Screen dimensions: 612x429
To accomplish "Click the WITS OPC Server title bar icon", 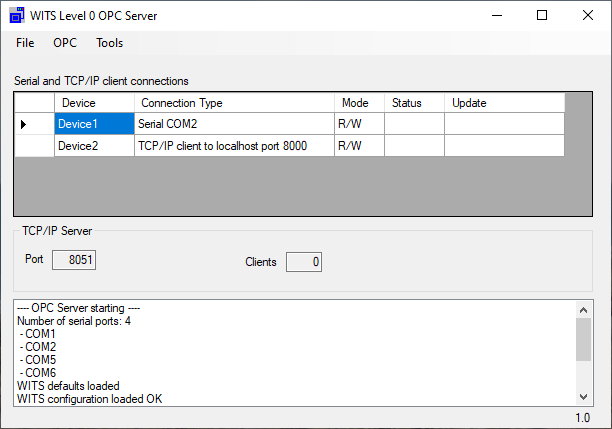I will pyautogui.click(x=17, y=16).
